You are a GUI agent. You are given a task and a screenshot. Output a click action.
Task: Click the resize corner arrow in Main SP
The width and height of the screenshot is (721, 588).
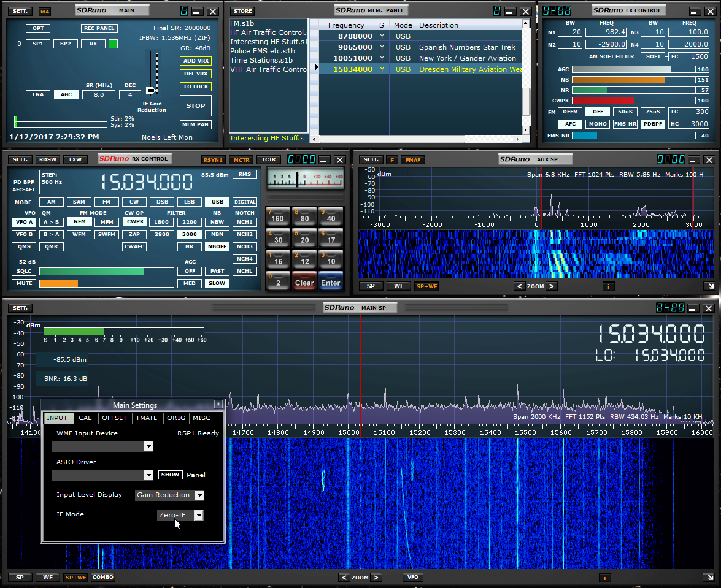711,578
